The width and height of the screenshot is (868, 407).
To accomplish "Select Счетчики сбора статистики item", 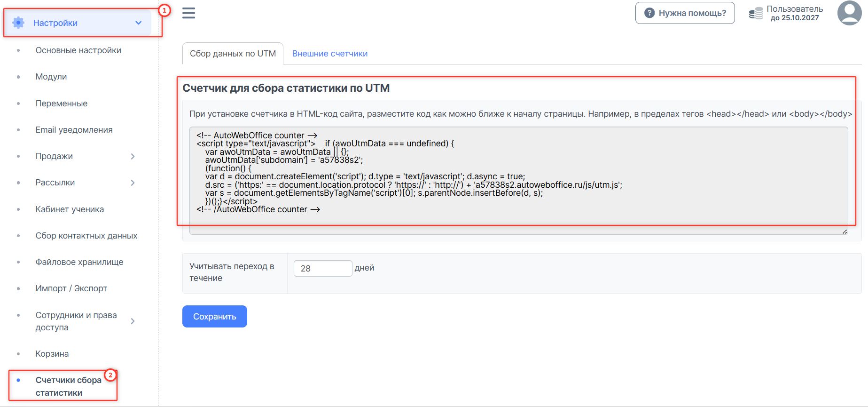I will 69,386.
